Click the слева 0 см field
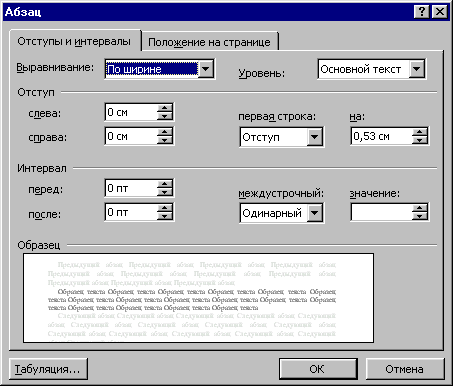 click(x=131, y=112)
